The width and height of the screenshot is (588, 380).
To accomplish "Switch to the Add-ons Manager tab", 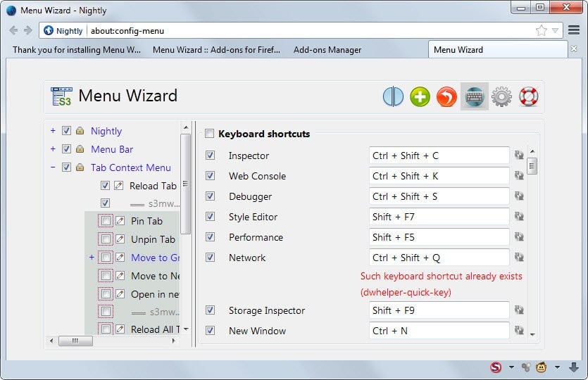I will 327,50.
